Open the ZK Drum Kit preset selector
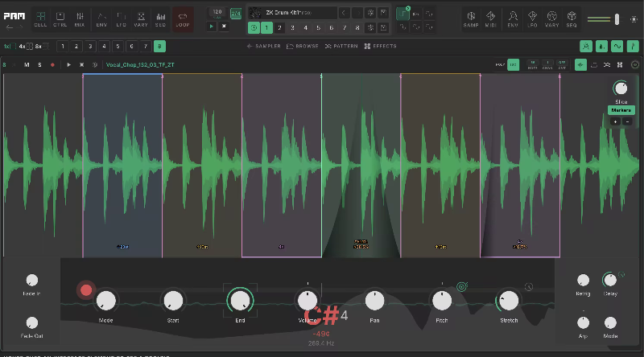Screen dimensions: 644x357 click(293, 13)
